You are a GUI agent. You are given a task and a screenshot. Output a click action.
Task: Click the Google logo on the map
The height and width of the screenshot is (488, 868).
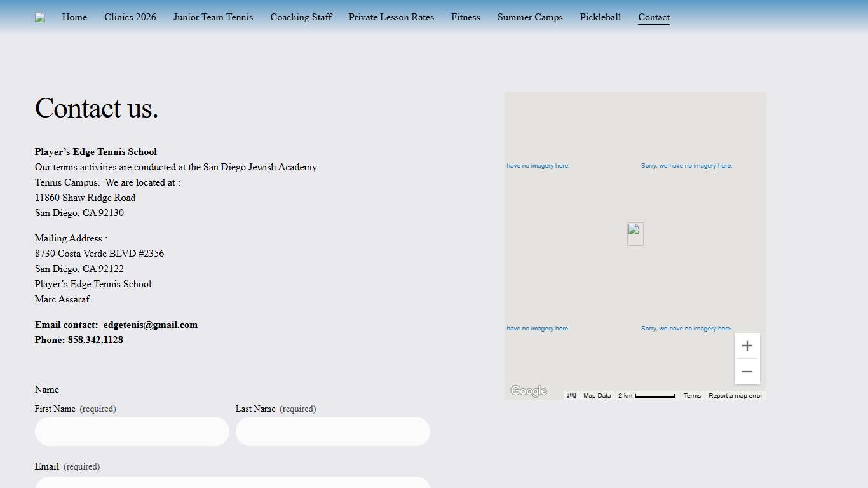click(529, 391)
